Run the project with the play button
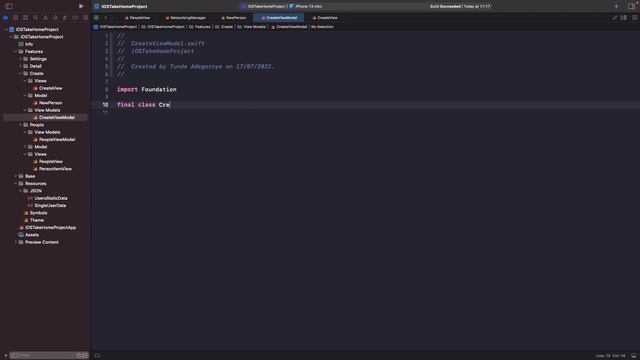Viewport: 640px width, 360px height. [x=81, y=6]
